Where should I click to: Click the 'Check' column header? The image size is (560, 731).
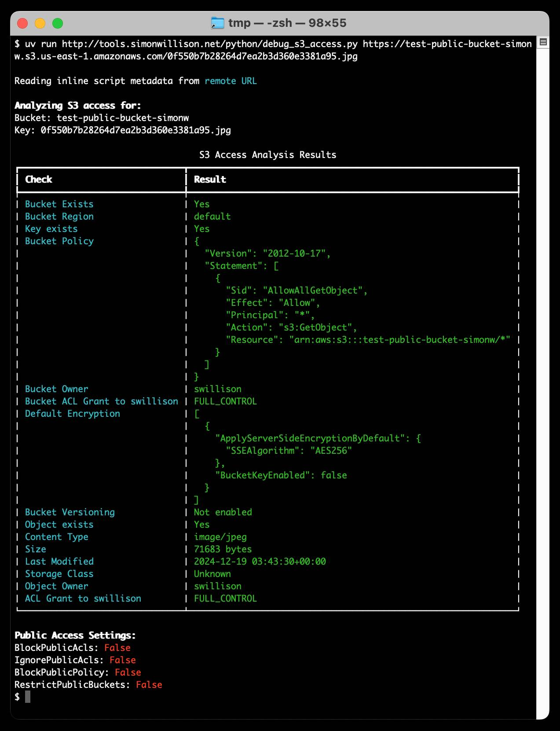[x=39, y=180]
